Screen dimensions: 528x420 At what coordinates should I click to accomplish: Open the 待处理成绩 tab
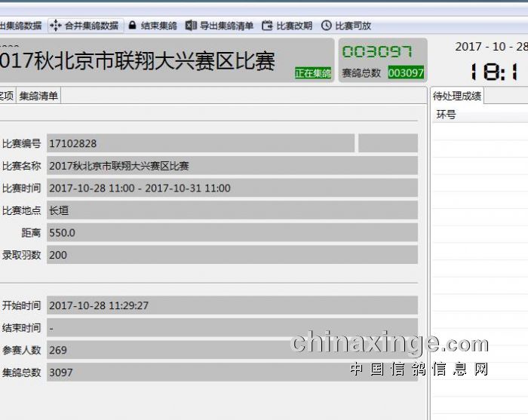tap(457, 97)
